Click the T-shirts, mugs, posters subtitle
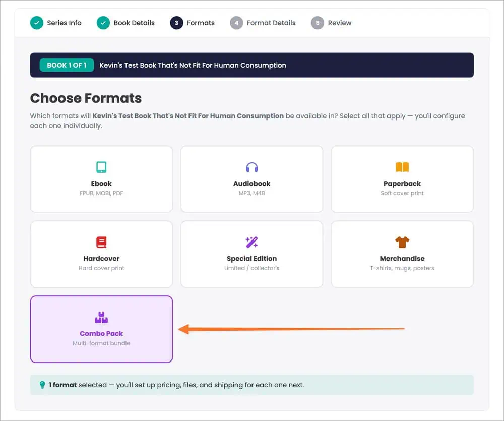504x421 pixels. click(x=402, y=268)
